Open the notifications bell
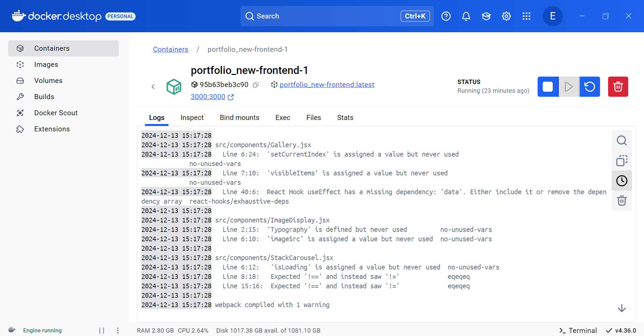Screen dimensions: 644x336 (466, 16)
